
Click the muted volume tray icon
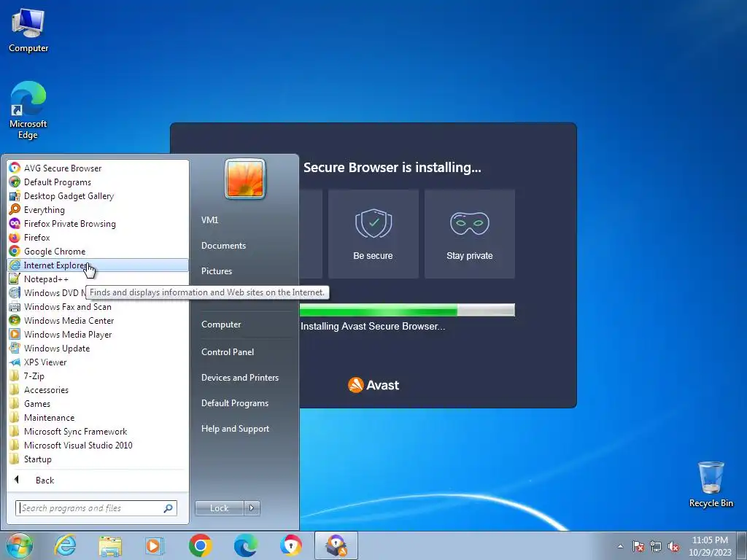coord(673,546)
